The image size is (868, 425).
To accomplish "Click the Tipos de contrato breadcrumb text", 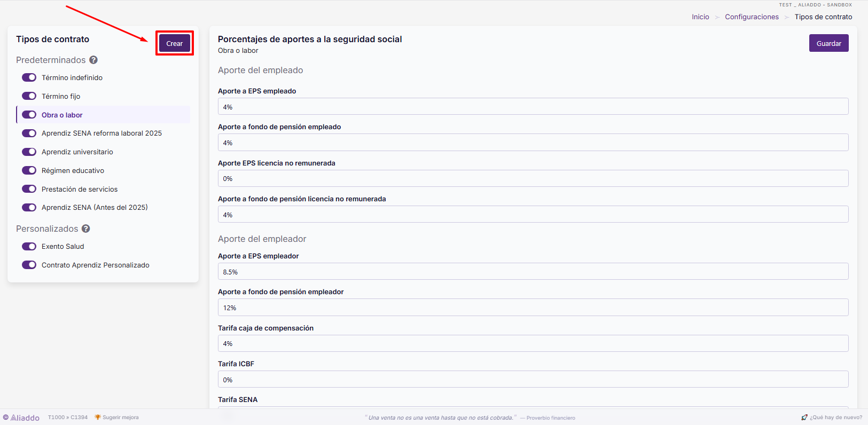I will click(823, 17).
